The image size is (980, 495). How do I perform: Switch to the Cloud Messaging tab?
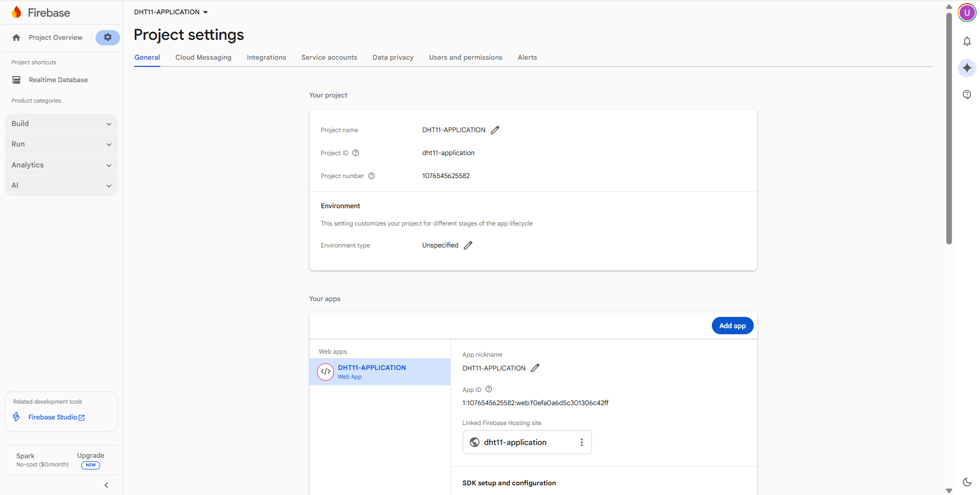[203, 58]
